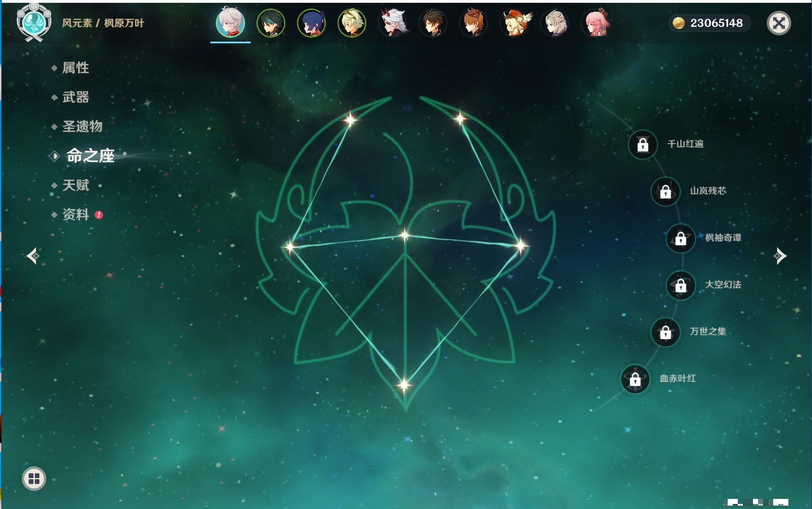Tap the lock icon next to 血赤叶红
Viewport: 812px width, 509px height.
click(635, 380)
